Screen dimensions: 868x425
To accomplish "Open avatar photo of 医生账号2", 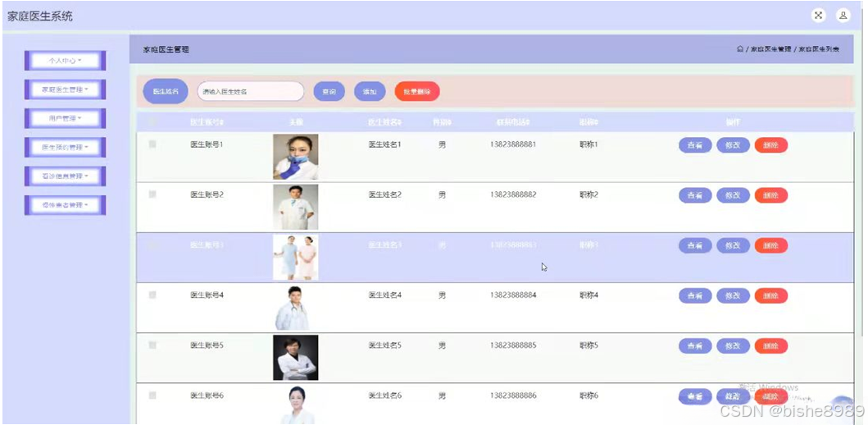I will [296, 208].
